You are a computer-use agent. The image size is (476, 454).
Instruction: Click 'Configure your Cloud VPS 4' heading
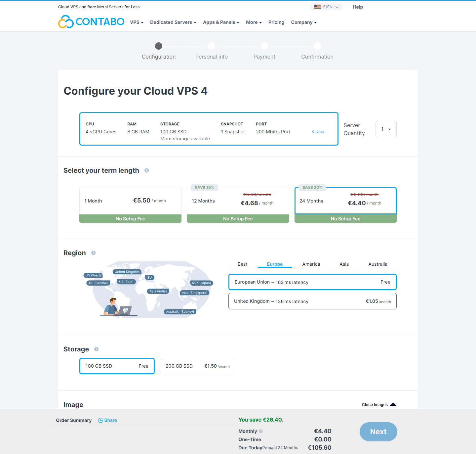point(136,91)
